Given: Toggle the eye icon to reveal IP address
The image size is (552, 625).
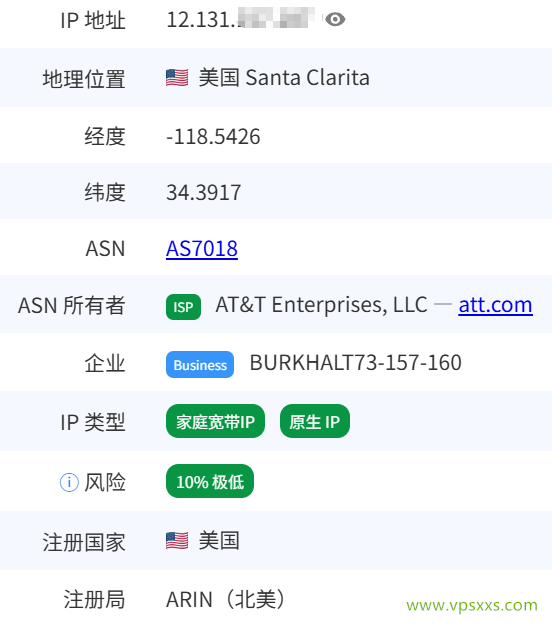Looking at the screenshot, I should [335, 19].
